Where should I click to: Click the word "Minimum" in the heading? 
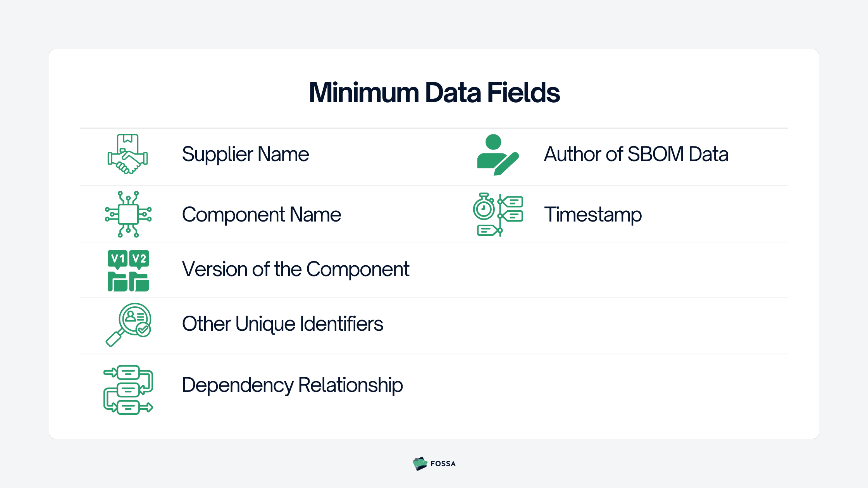pos(363,93)
